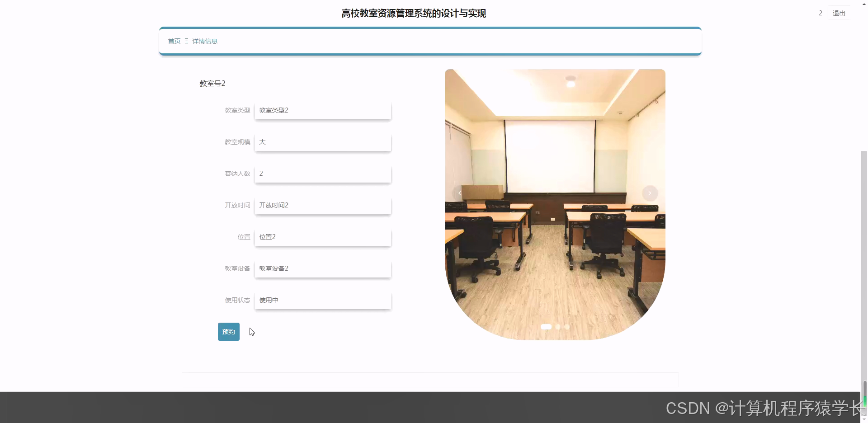The image size is (868, 423).
Task: Select the middle carousel indicator dot
Action: coord(558,327)
